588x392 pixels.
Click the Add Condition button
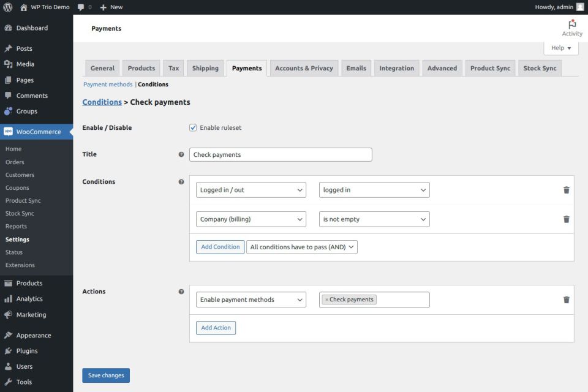220,247
